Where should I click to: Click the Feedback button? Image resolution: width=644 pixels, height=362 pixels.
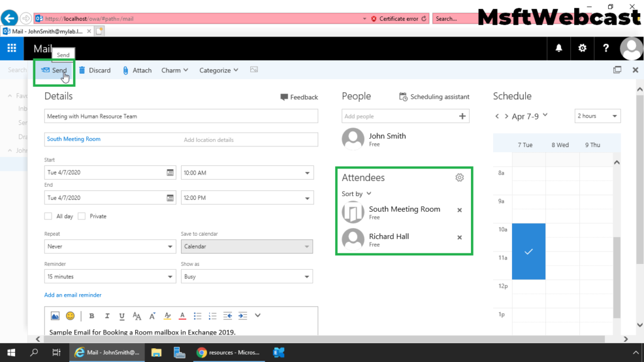[299, 97]
